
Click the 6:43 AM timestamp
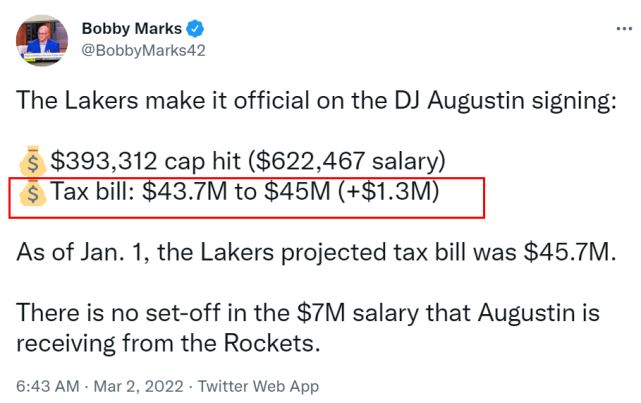45,384
